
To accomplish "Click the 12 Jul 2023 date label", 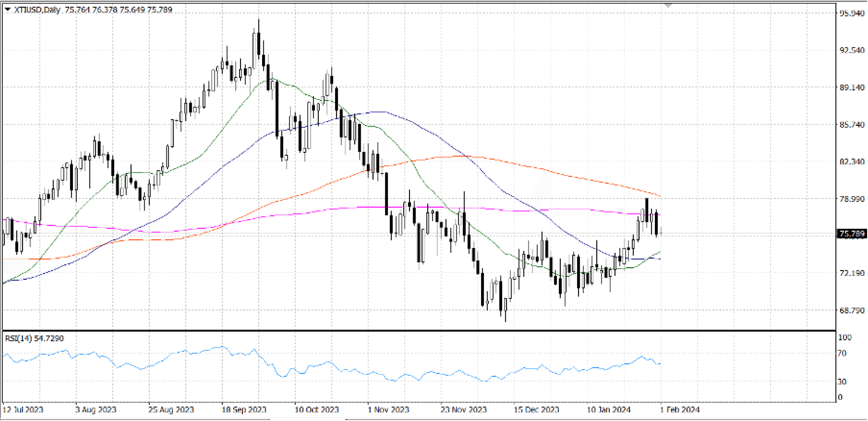I will 23,409.
